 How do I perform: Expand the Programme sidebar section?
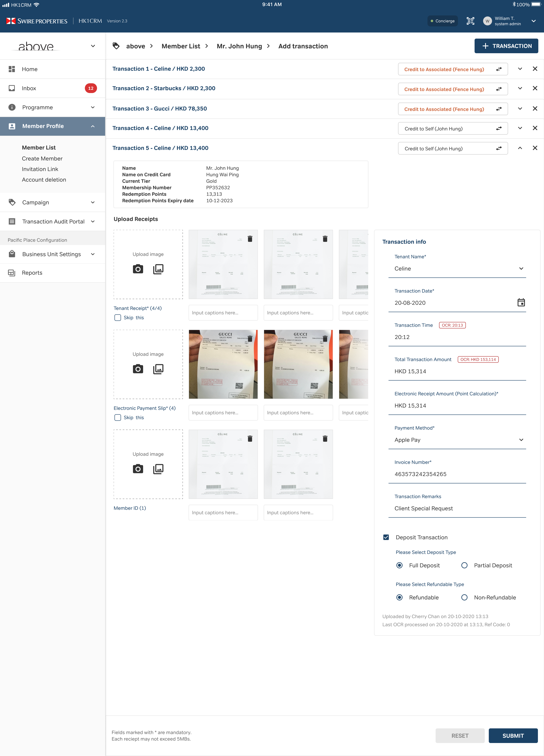93,107
